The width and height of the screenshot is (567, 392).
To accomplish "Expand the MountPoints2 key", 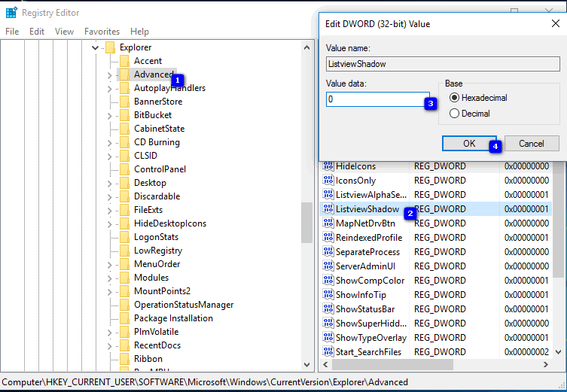I will [110, 292].
